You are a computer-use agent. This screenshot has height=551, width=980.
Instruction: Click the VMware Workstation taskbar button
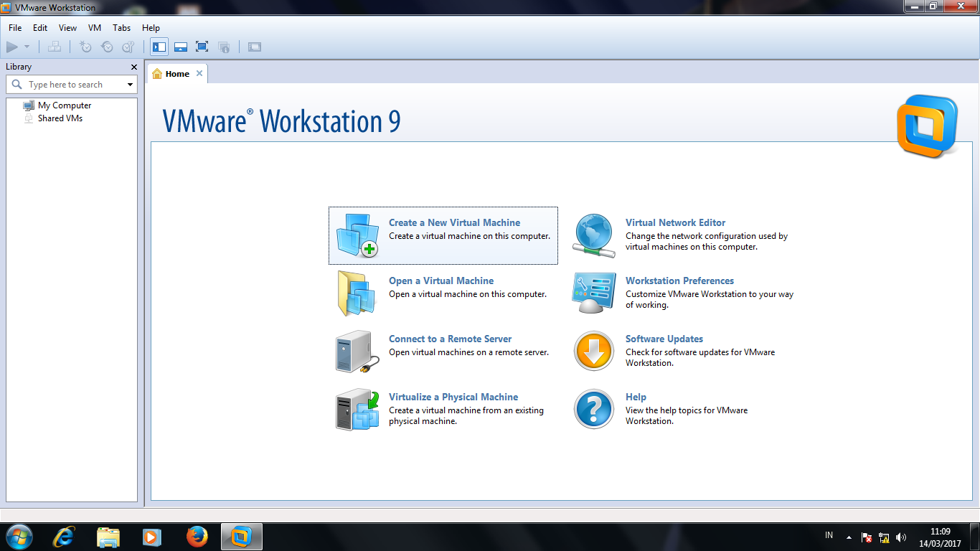(242, 537)
